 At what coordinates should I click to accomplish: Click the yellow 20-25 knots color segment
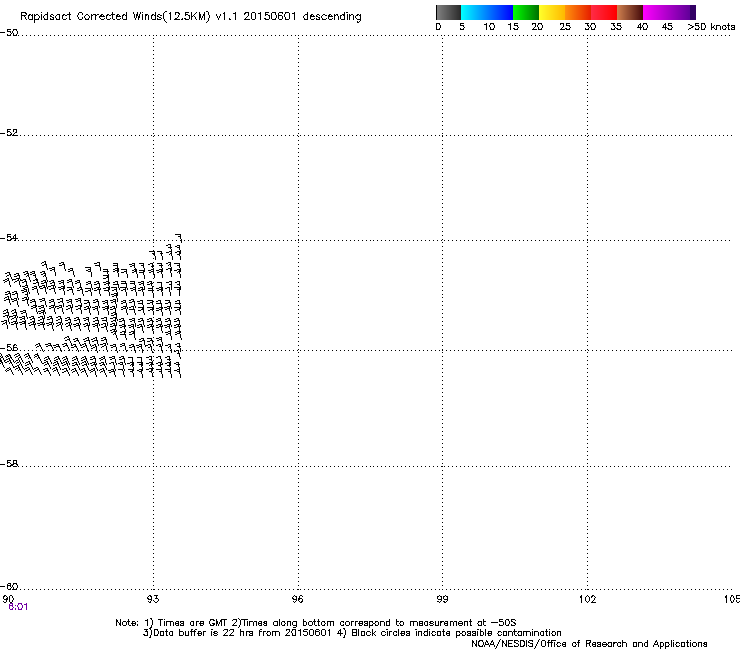[x=552, y=12]
